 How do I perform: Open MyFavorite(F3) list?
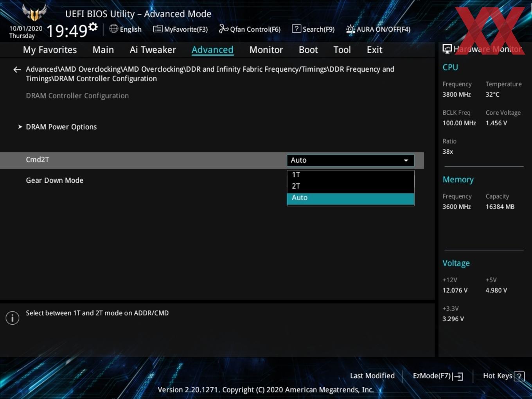(x=180, y=29)
